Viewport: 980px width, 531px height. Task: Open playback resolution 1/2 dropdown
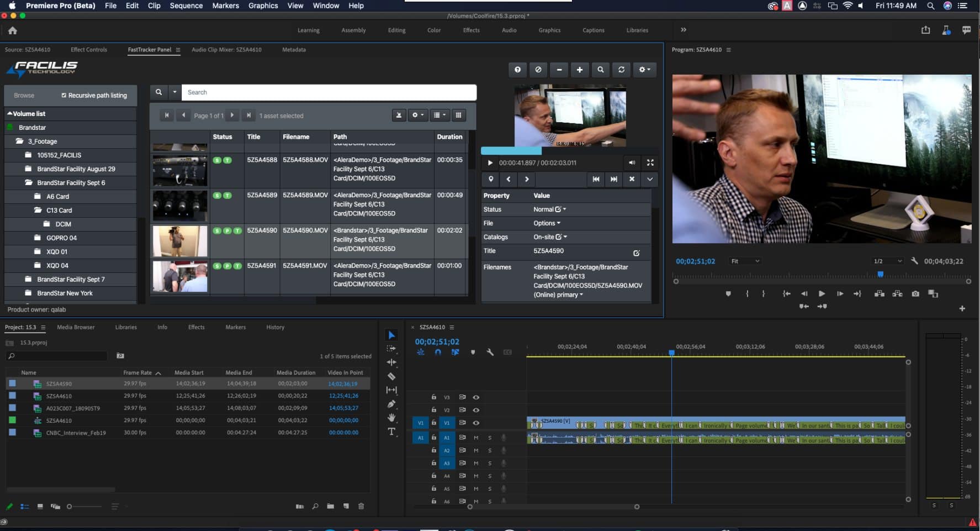pyautogui.click(x=888, y=261)
